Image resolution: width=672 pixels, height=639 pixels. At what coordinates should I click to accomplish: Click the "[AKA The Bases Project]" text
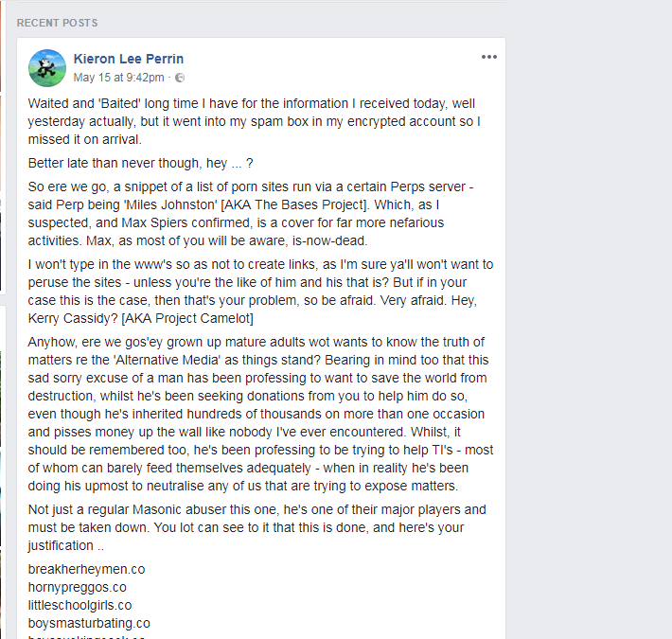pyautogui.click(x=361, y=203)
